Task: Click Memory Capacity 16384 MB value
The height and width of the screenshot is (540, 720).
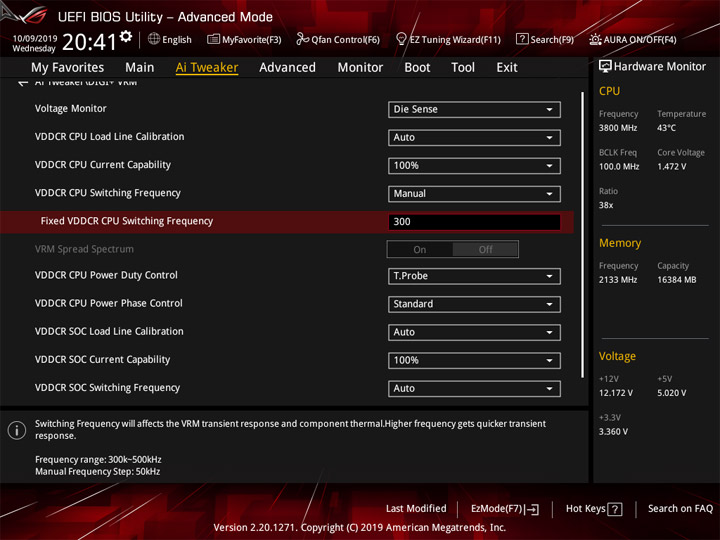Action: (676, 280)
